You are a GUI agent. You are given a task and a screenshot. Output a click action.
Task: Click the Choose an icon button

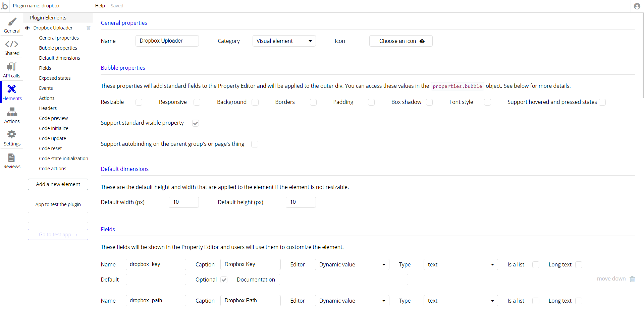pyautogui.click(x=401, y=41)
